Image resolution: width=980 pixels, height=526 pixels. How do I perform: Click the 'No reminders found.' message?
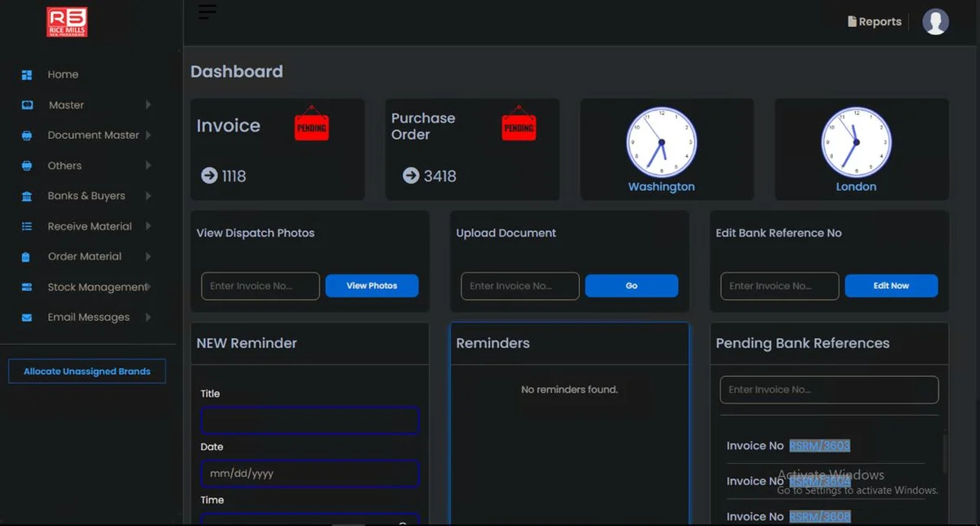(569, 390)
